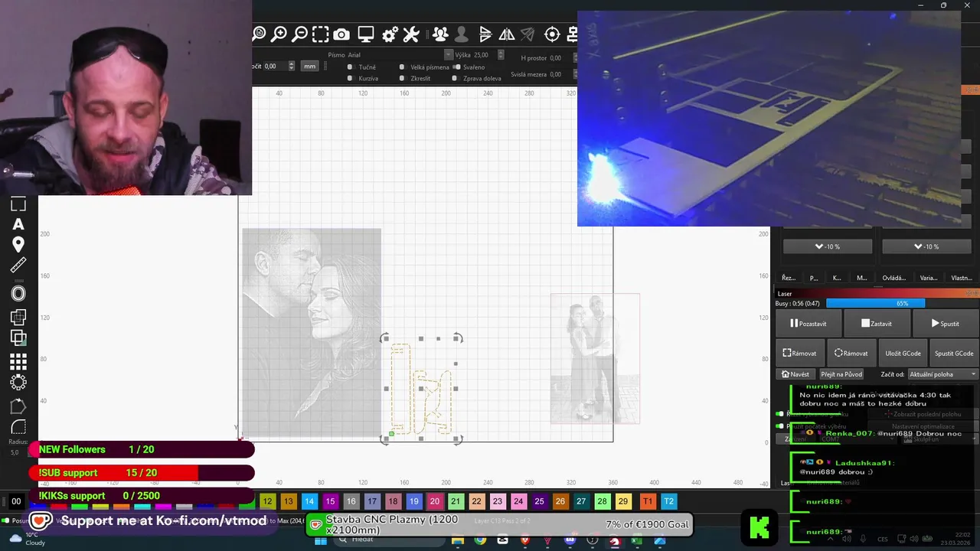Switch to the Ovládá... tab
The width and height of the screenshot is (980, 551).
click(893, 278)
